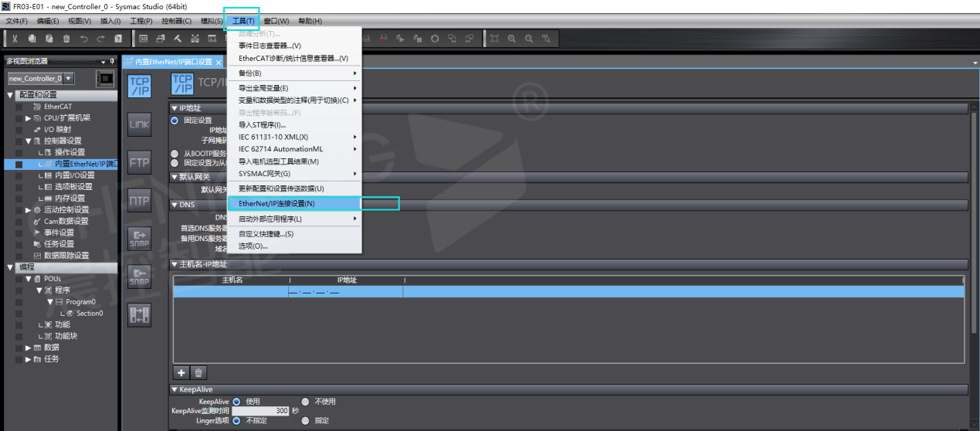Select I/O 映射 in the tree

click(58, 130)
